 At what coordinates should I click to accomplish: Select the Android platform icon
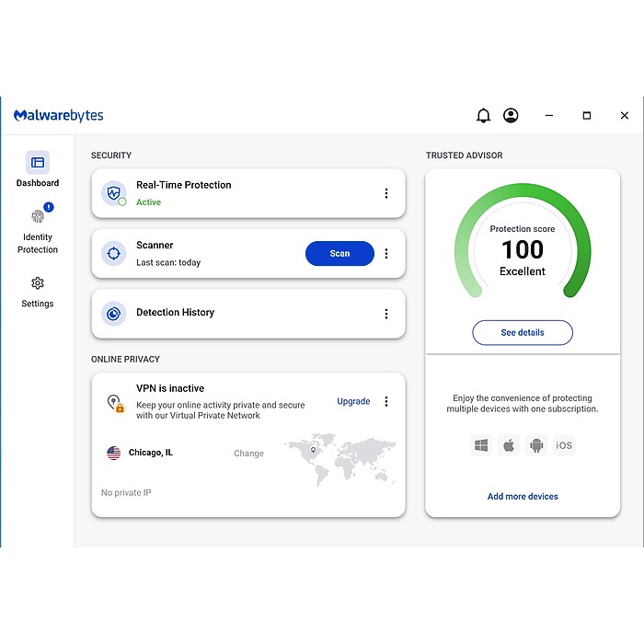(536, 445)
